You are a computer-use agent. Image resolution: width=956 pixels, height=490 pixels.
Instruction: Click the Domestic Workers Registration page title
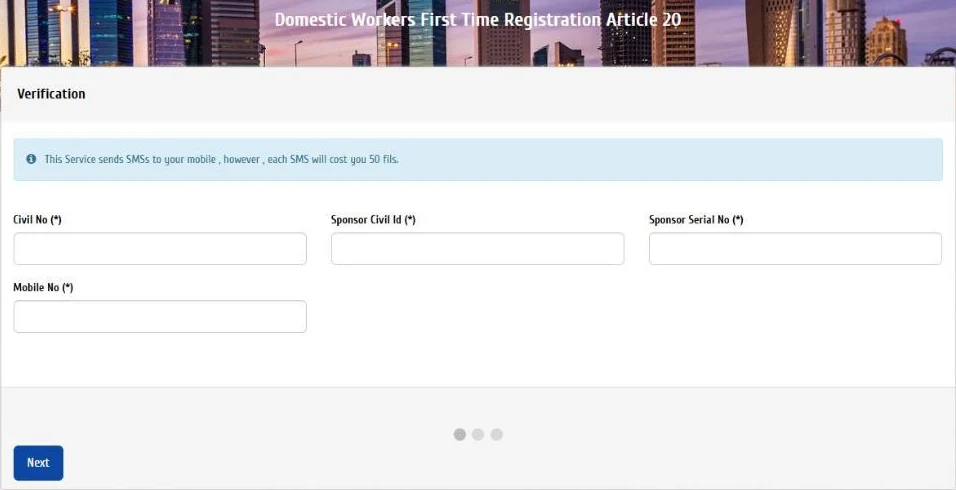point(478,20)
